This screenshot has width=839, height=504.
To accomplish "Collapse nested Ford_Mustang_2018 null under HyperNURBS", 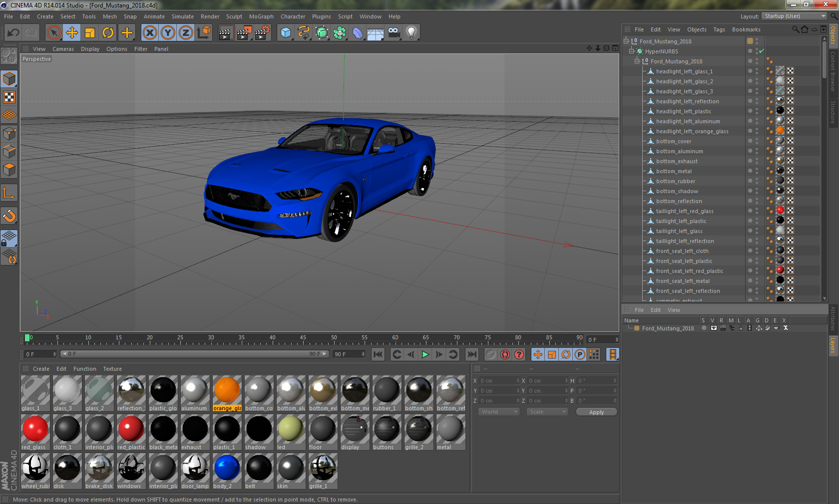I will (x=637, y=61).
